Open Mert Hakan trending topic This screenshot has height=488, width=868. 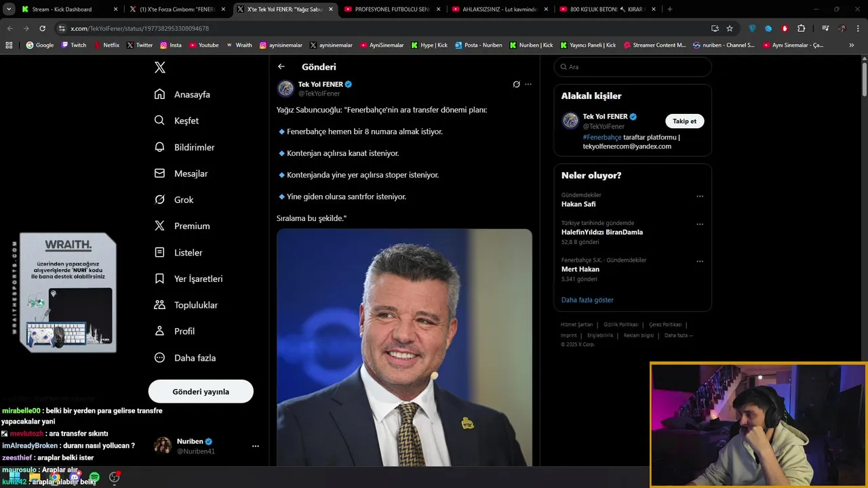580,269
